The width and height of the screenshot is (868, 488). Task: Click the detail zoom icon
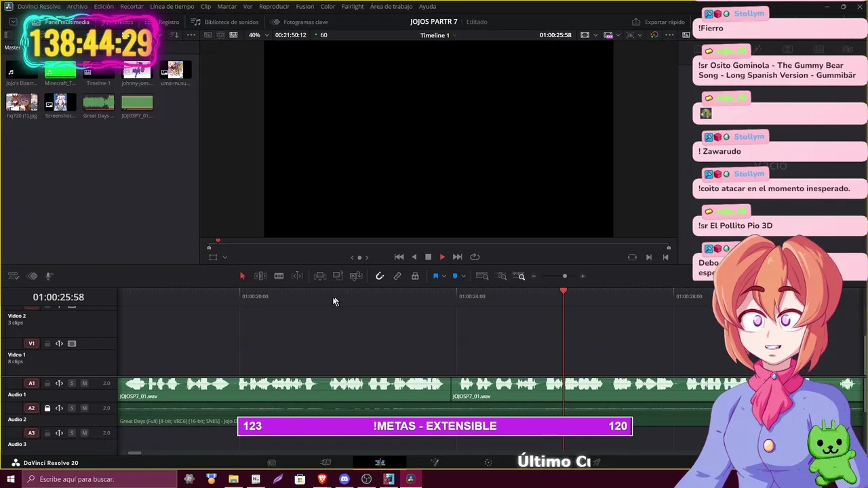(502, 276)
